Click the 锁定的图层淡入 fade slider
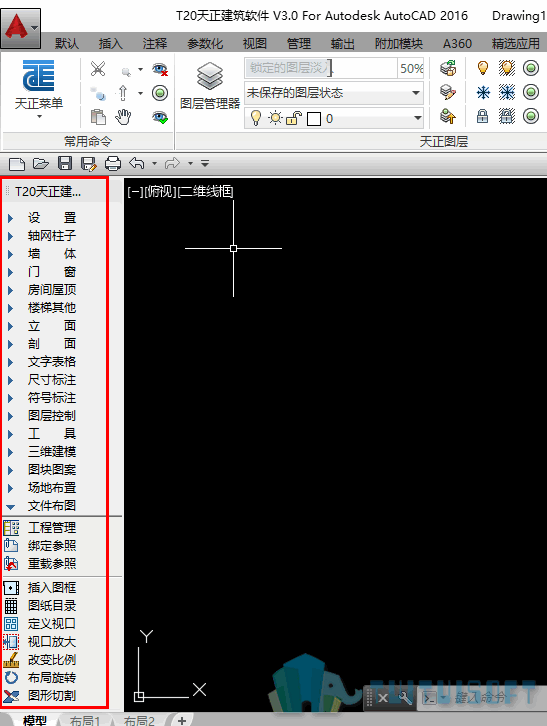 coord(321,68)
